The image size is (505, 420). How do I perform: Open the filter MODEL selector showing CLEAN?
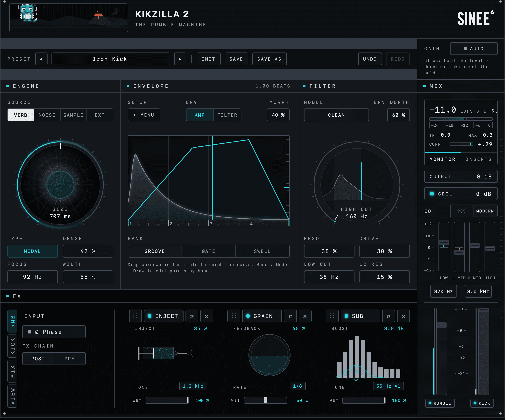coord(336,115)
